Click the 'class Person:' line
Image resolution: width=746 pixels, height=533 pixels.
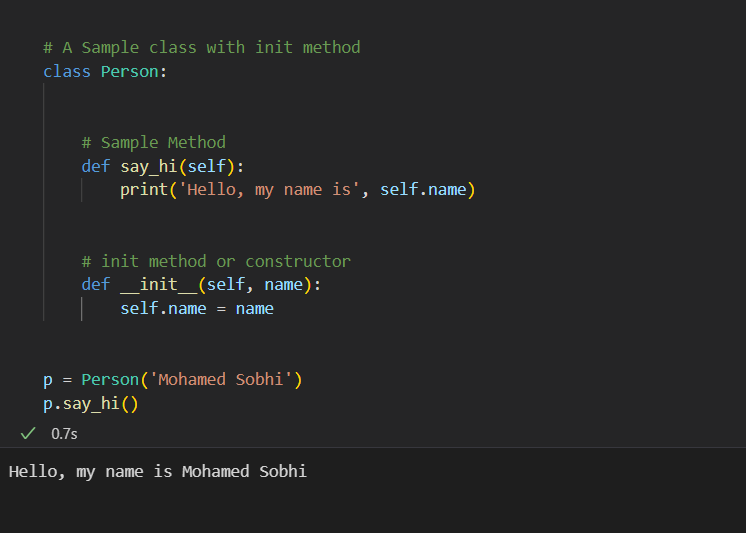point(105,71)
